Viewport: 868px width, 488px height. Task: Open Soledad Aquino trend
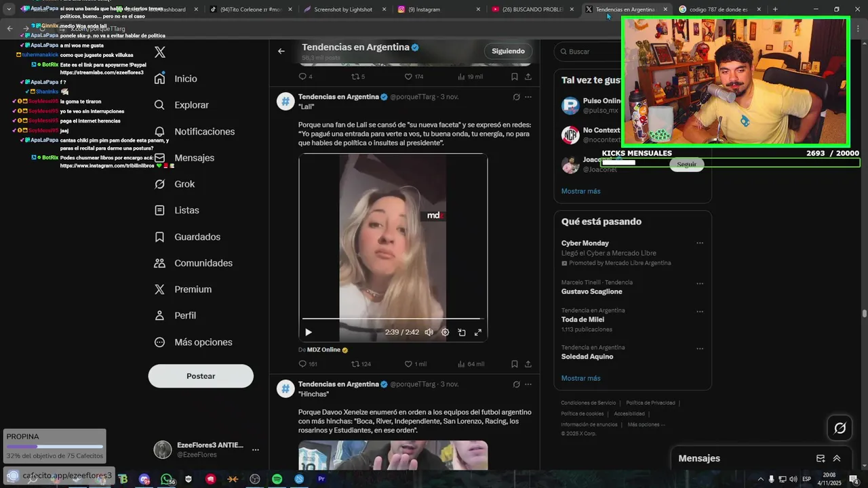click(x=632, y=352)
